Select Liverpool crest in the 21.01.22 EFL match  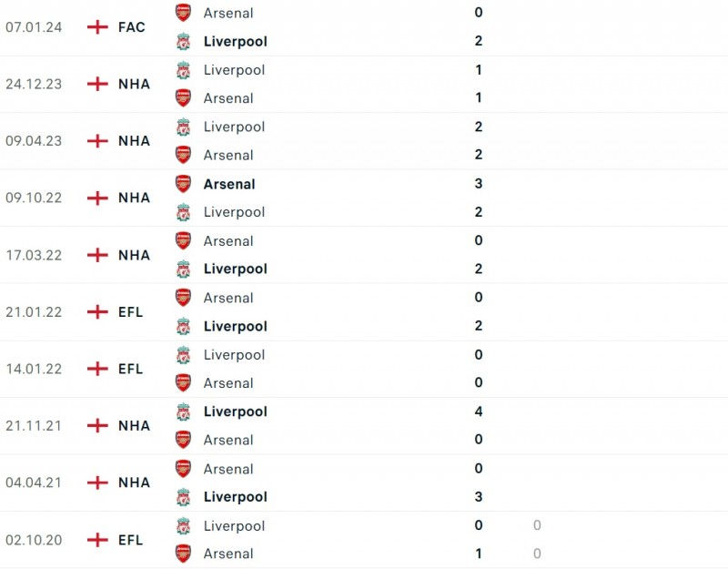(x=183, y=326)
